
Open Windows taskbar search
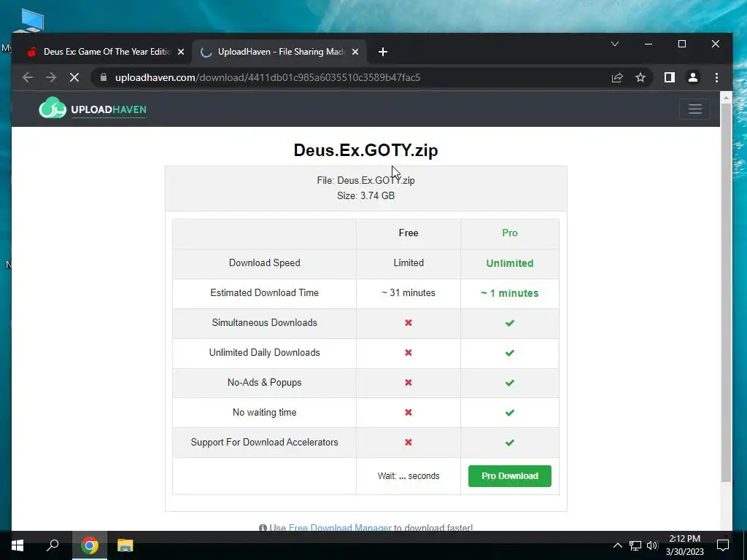pos(53,545)
